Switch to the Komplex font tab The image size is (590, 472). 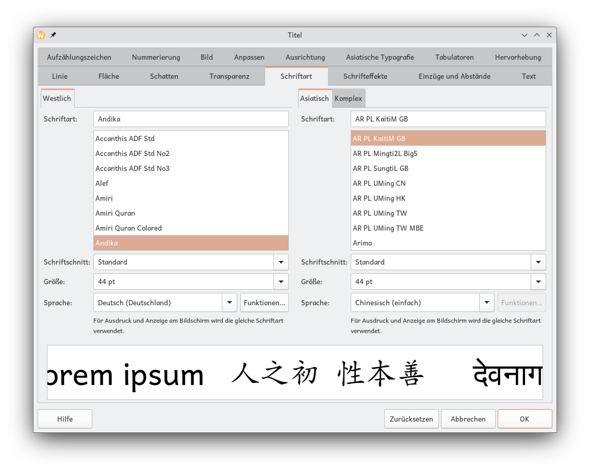tap(348, 99)
